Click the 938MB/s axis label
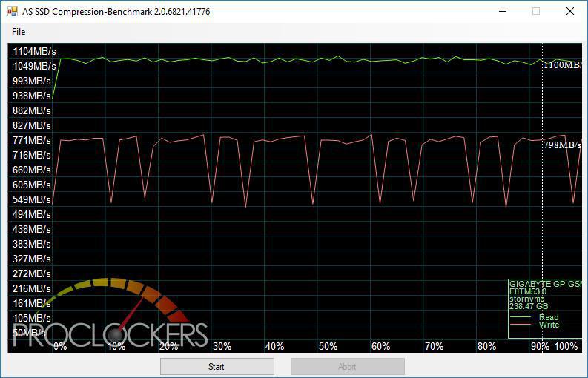The height and width of the screenshot is (378, 588). (32, 96)
